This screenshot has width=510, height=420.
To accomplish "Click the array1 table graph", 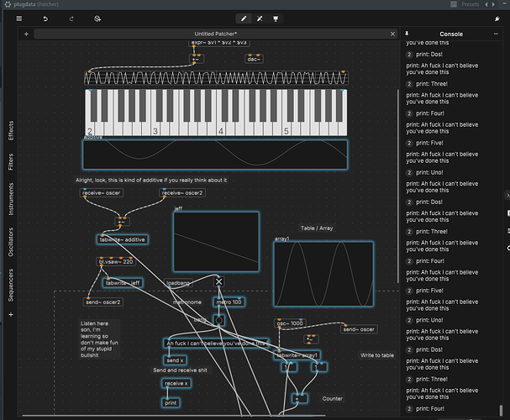I will pyautogui.click(x=323, y=274).
